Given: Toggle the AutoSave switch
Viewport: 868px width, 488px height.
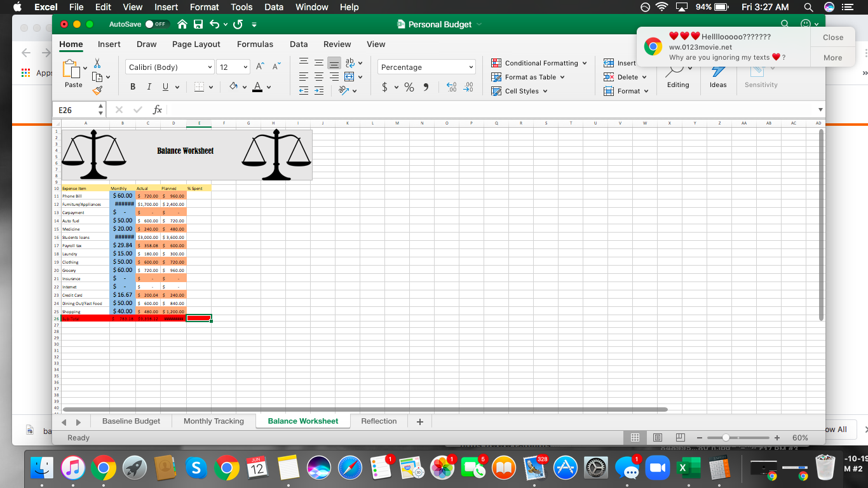Looking at the screenshot, I should point(158,24).
